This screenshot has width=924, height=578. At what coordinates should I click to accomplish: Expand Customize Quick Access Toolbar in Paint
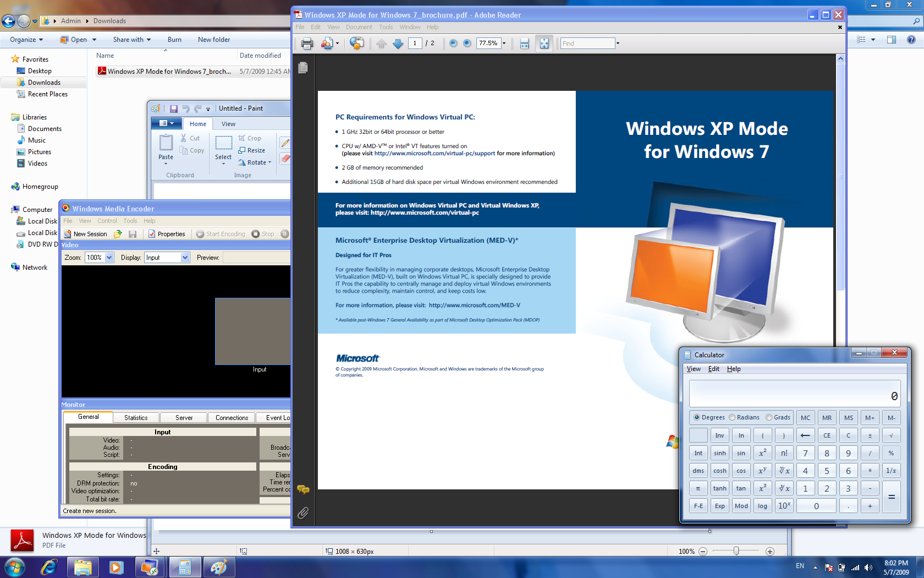tap(208, 109)
